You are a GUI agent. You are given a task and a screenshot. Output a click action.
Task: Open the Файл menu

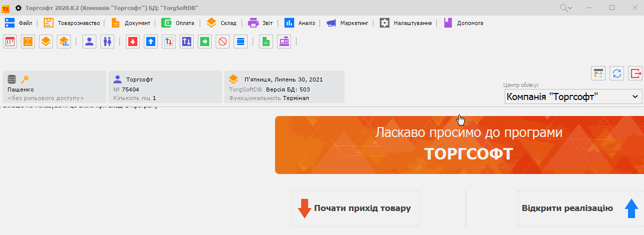click(18, 23)
